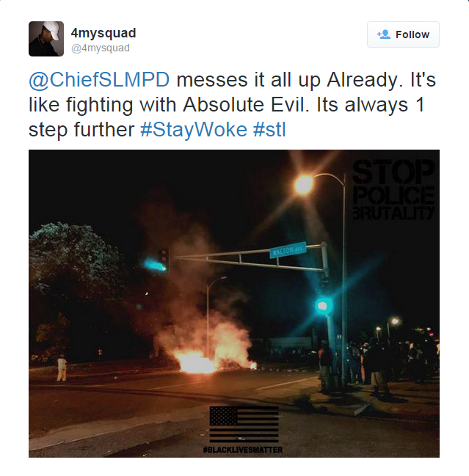Click the crowd standing on the sidewalk
Viewport: 469px width, 476px height.
coord(378,366)
